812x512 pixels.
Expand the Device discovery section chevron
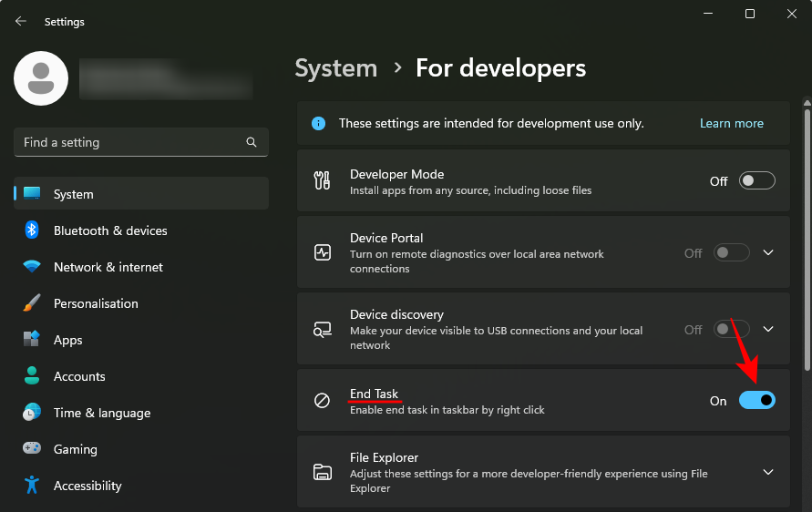tap(768, 330)
